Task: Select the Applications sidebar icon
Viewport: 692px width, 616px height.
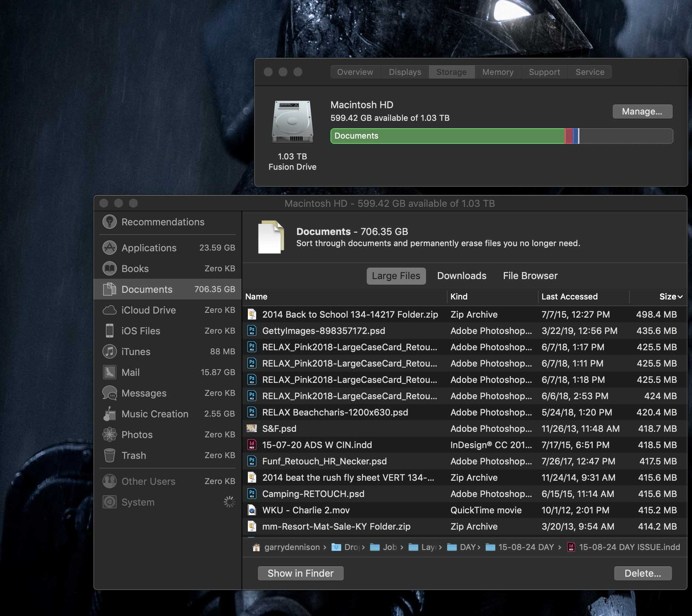Action: 109,248
